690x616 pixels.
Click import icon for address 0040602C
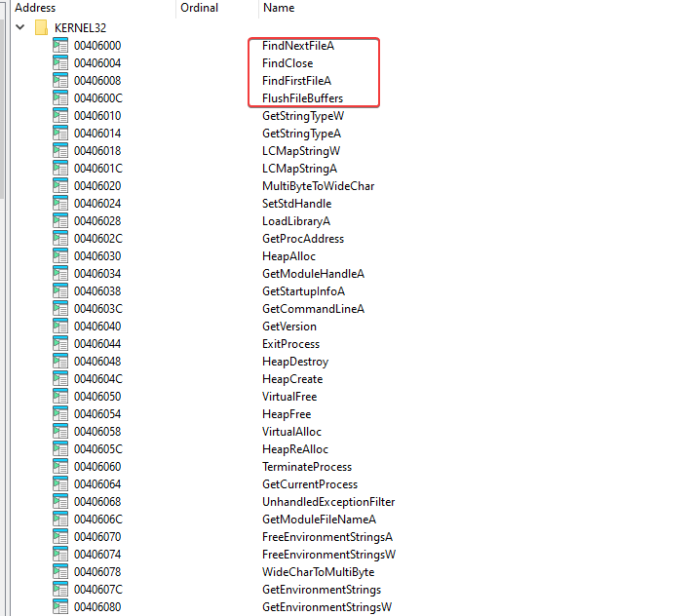click(60, 239)
